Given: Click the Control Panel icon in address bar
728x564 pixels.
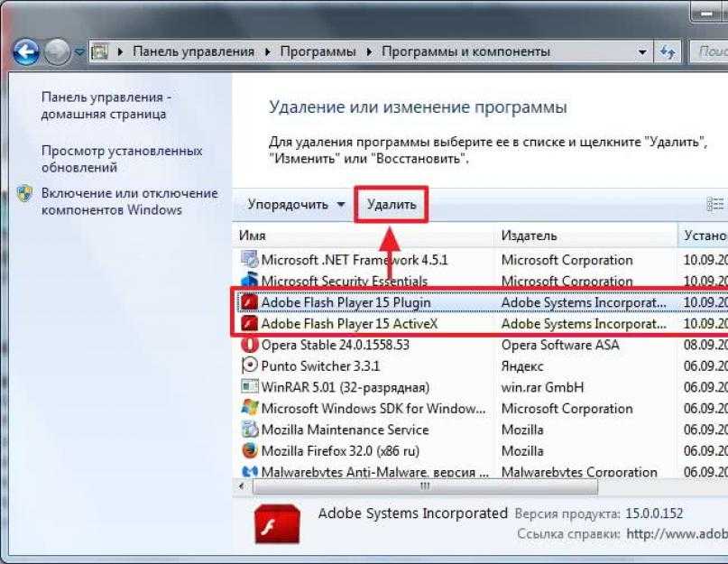Looking at the screenshot, I should [99, 51].
